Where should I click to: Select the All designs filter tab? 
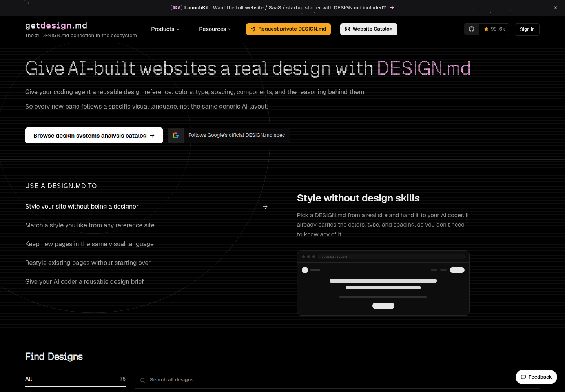75,379
